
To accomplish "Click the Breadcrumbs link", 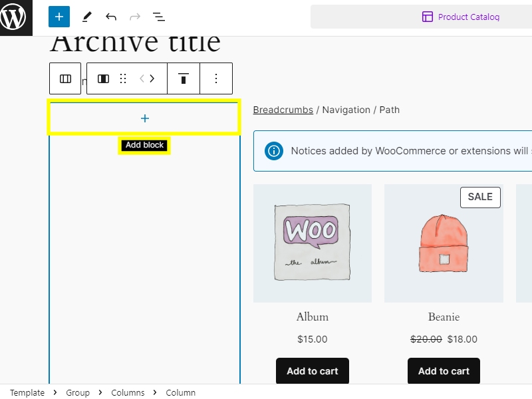I will [283, 110].
